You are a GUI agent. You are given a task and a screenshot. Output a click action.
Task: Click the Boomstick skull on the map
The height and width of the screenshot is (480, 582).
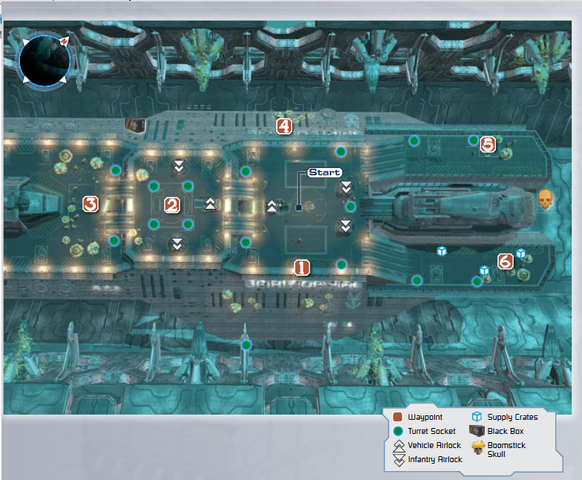click(x=545, y=199)
